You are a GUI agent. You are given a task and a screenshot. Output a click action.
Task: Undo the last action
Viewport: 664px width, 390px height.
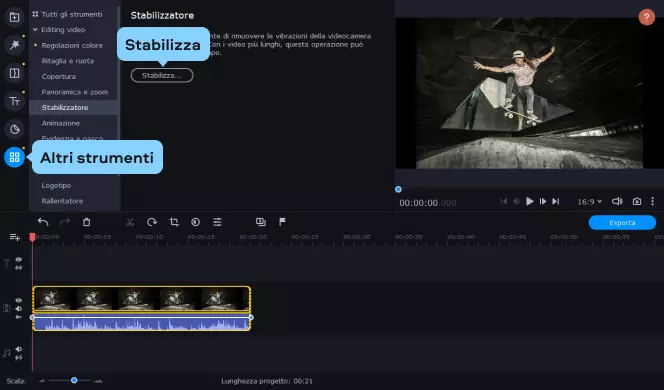pyautogui.click(x=43, y=222)
